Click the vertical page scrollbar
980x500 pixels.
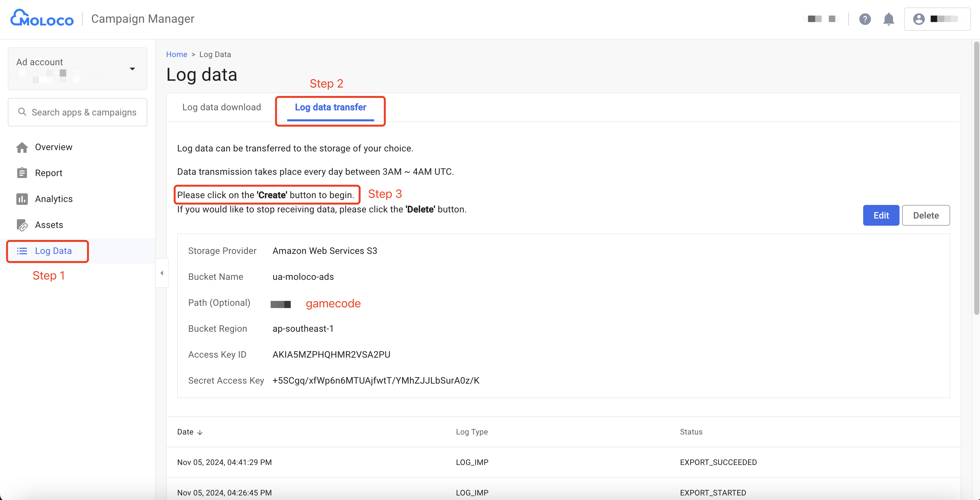[x=976, y=179]
